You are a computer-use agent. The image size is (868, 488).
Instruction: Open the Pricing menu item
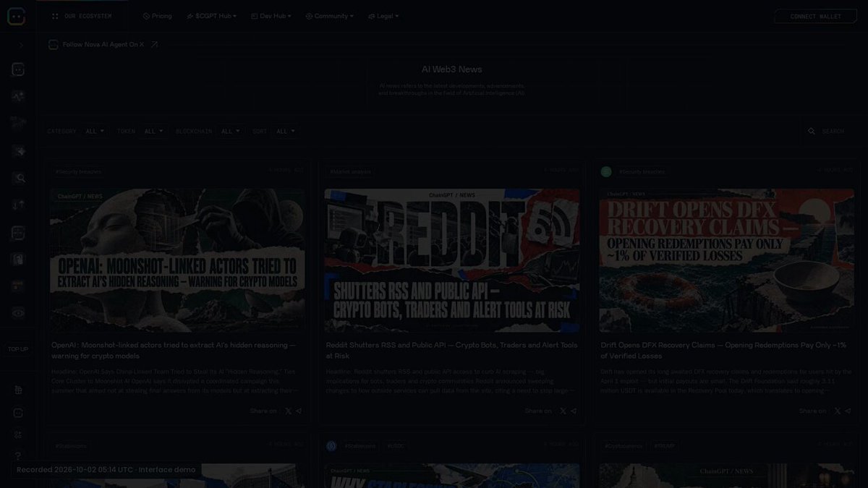coord(157,16)
